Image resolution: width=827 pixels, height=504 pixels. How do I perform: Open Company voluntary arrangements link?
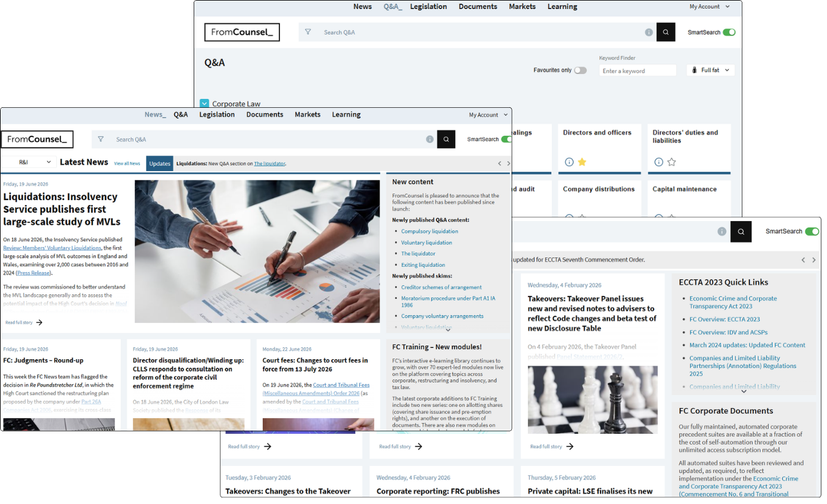(442, 316)
